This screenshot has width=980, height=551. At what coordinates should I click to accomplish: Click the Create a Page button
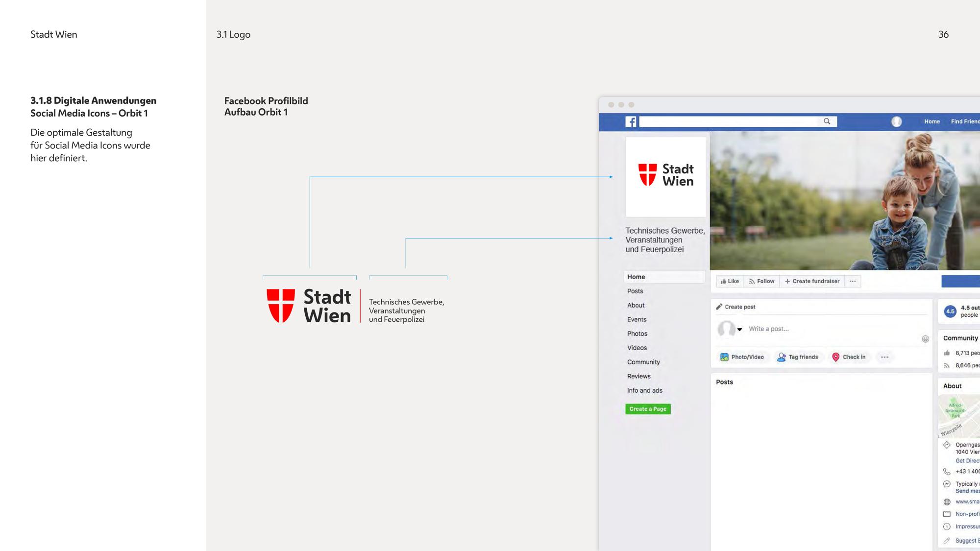click(x=648, y=409)
